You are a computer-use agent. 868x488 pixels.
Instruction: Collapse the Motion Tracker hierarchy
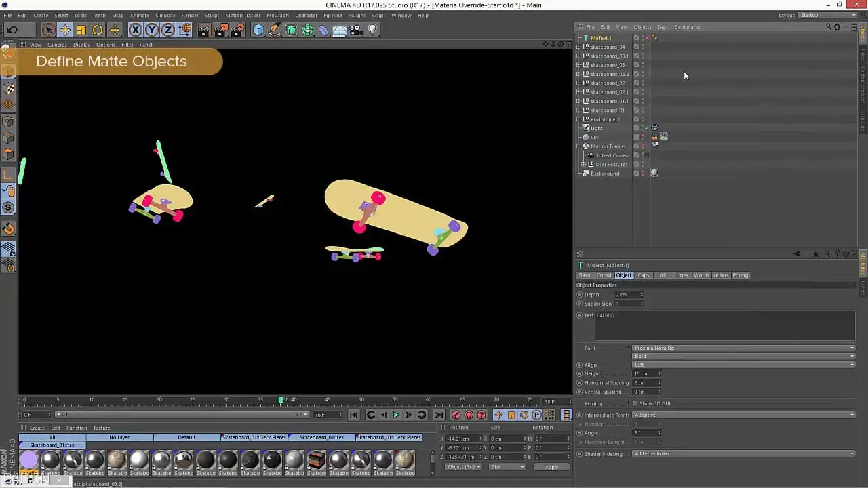(578, 146)
